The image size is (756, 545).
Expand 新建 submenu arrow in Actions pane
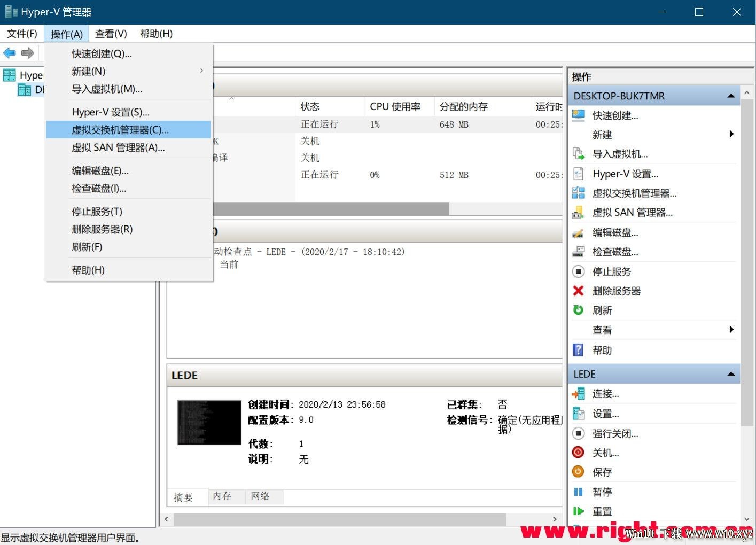[x=731, y=134]
